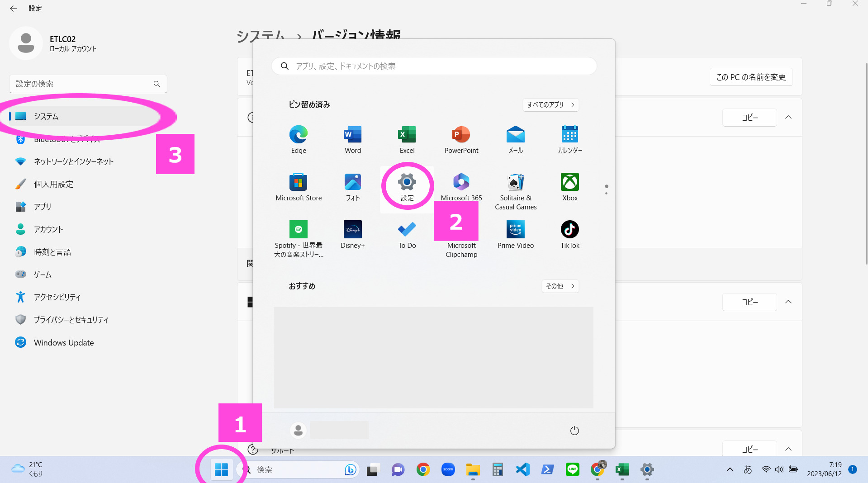This screenshot has height=483, width=868.
Task: Open Solitaire & Casual Games
Action: point(516,192)
